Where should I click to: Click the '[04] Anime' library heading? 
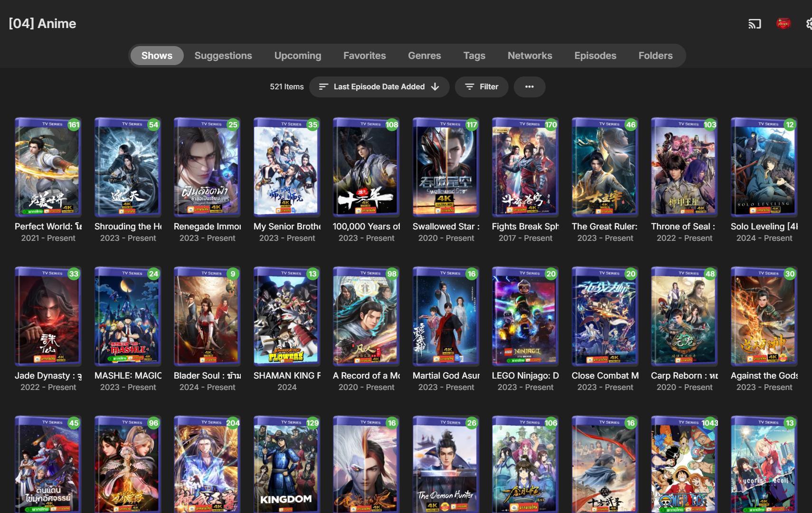coord(42,23)
